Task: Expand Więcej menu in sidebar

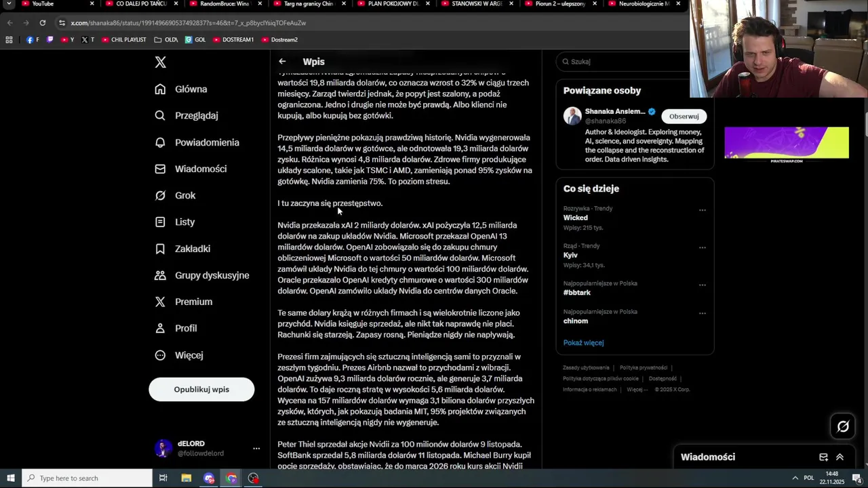Action: [178, 355]
